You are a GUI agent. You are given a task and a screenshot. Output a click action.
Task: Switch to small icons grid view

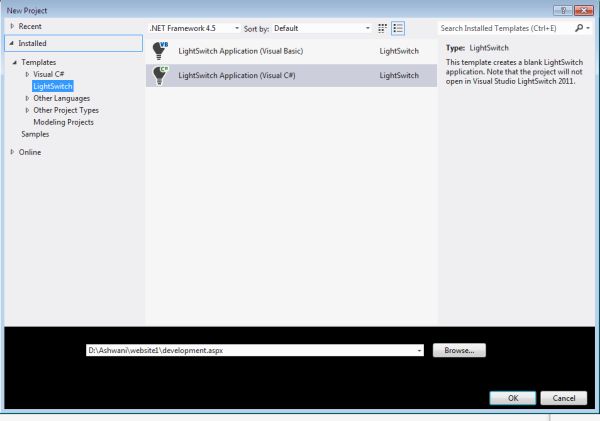point(382,28)
